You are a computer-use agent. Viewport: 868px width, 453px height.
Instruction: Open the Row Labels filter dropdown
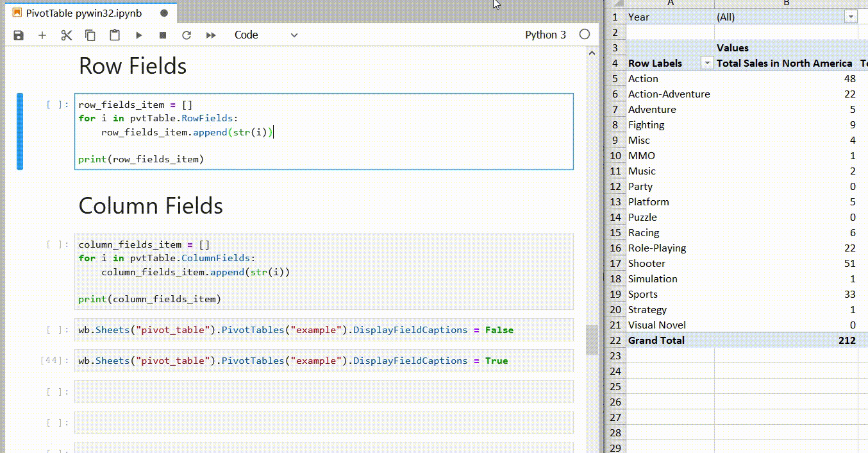[707, 63]
